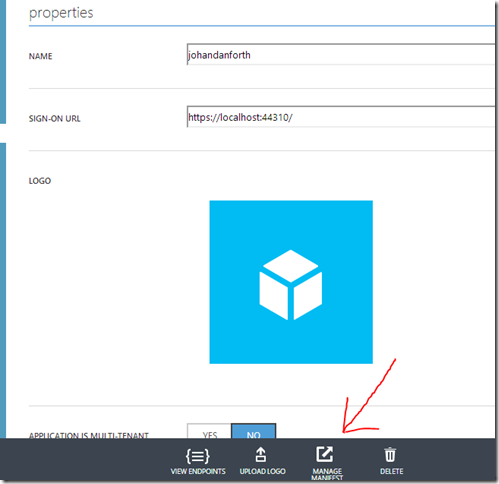Click the LOGO label text
Screen dimensions: 499x484
click(x=40, y=181)
